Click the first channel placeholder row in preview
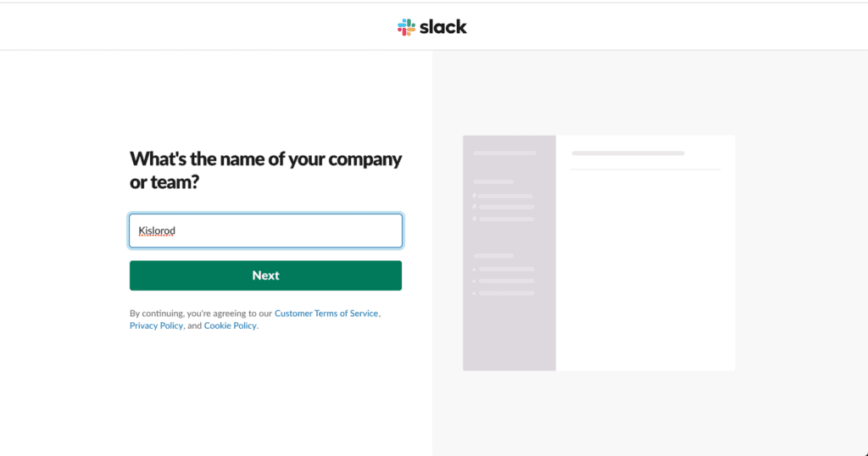The width and height of the screenshot is (868, 456). point(506,197)
